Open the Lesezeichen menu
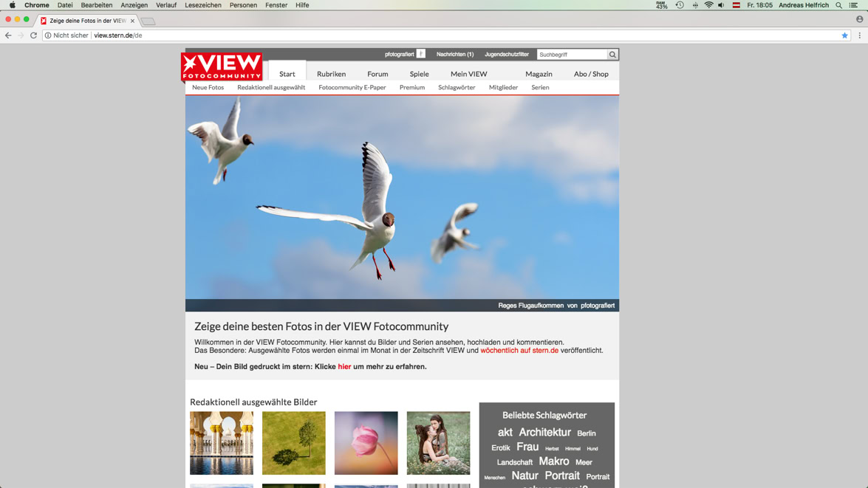The height and width of the screenshot is (488, 868). click(x=203, y=5)
